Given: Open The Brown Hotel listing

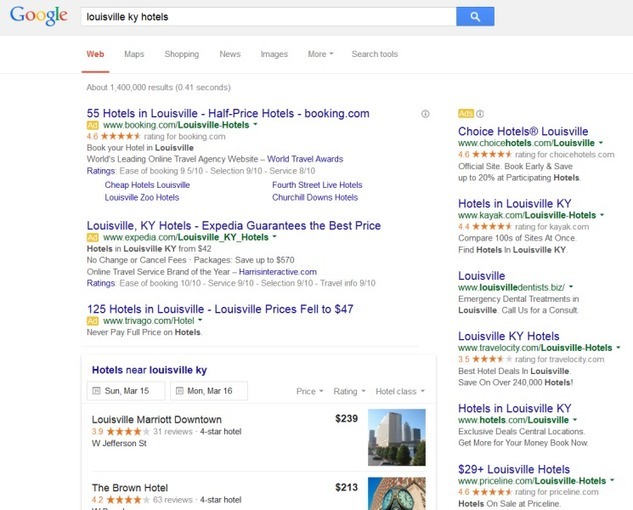Looking at the screenshot, I should coord(130,488).
